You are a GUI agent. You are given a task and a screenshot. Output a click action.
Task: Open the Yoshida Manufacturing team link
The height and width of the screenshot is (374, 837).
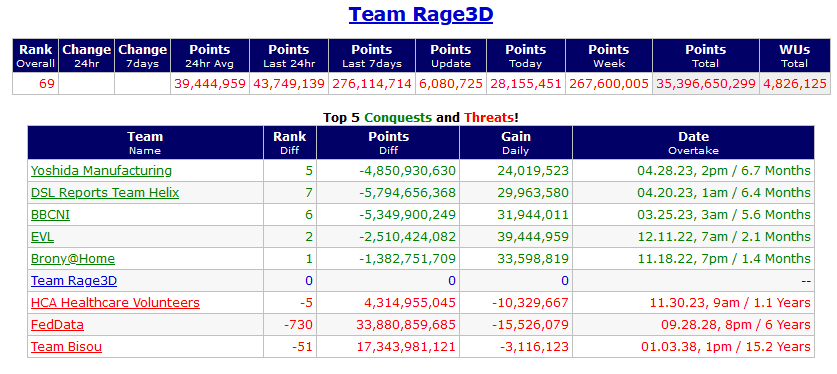pos(101,171)
